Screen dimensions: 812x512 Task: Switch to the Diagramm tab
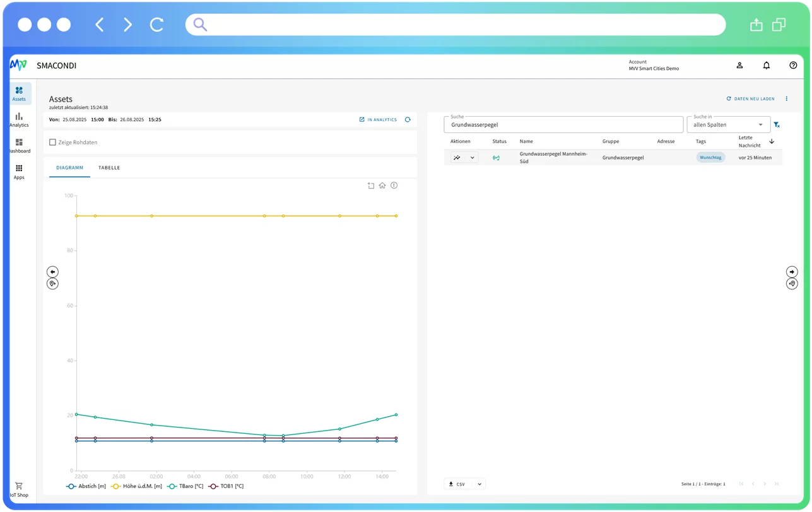[x=69, y=168]
